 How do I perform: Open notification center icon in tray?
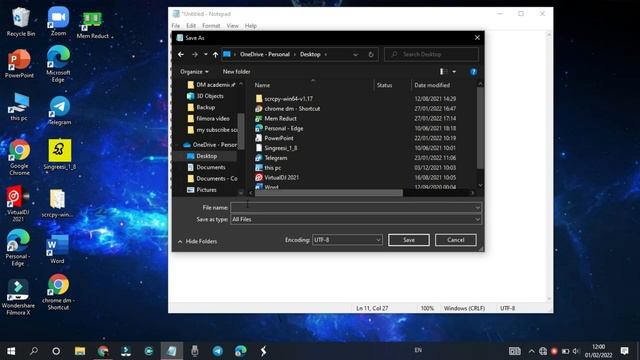(x=624, y=351)
